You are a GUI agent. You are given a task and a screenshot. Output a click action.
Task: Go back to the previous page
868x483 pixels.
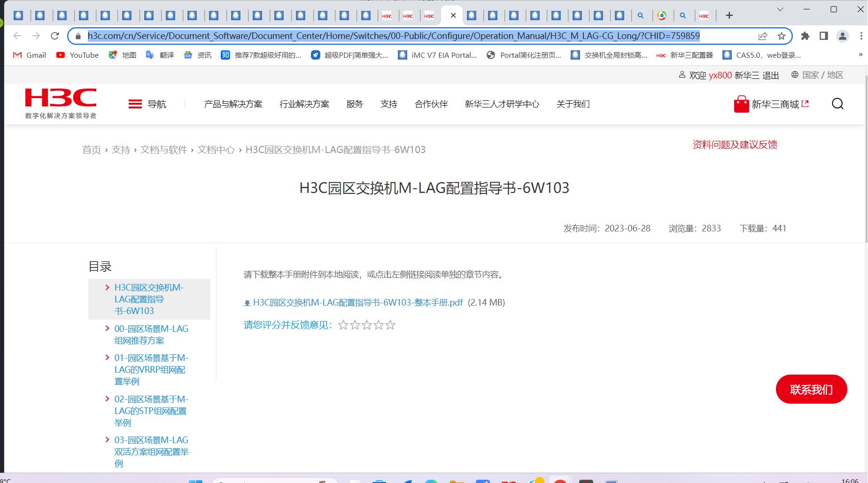pos(17,36)
